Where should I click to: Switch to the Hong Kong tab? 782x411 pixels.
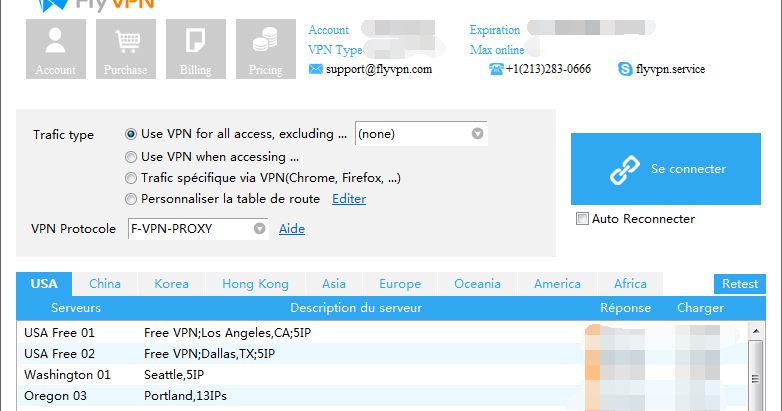pyautogui.click(x=255, y=284)
